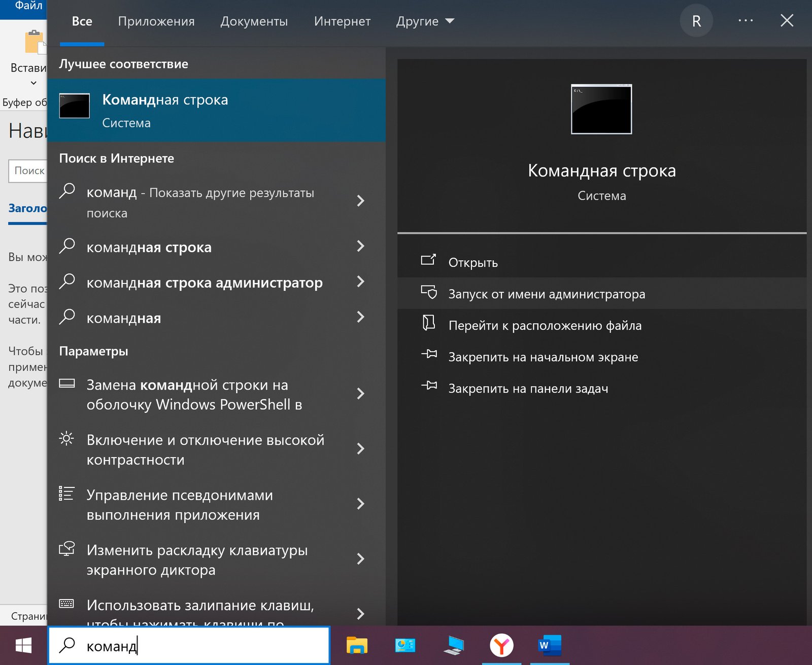The height and width of the screenshot is (665, 812).
Task: Open the Вставить paste dropdown arrow
Action: [32, 83]
